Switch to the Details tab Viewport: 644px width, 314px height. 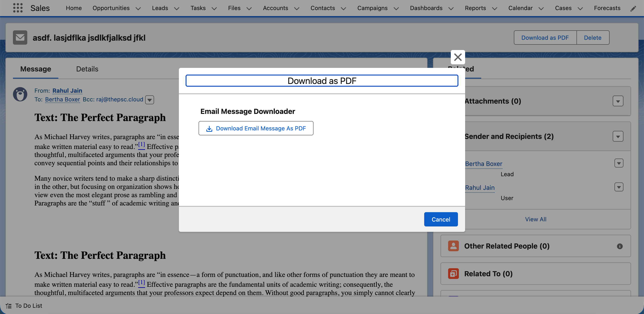[x=87, y=69]
